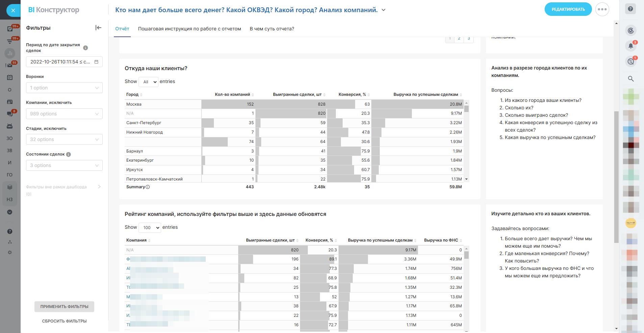Open the dashboard title dropdown chevron

point(383,10)
